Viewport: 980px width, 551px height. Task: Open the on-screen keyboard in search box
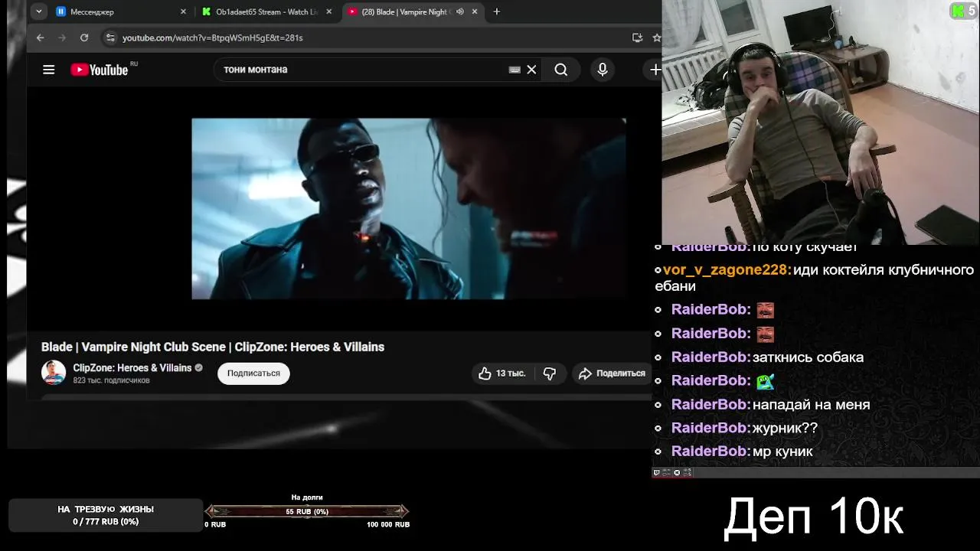(514, 70)
